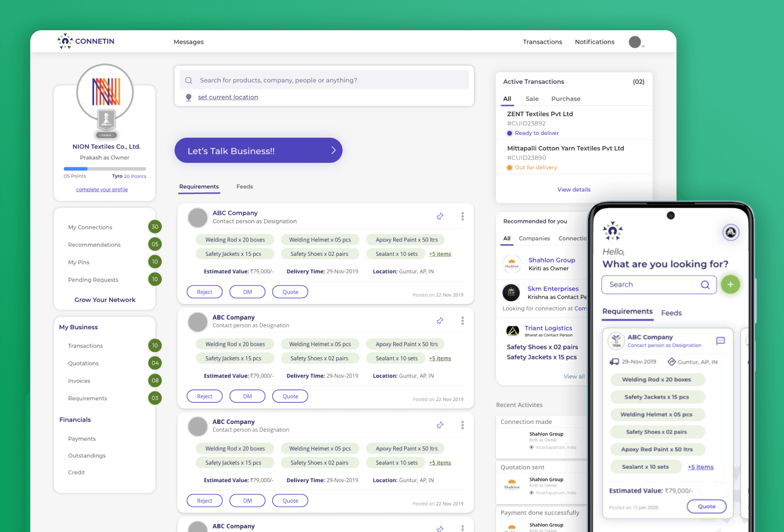Click the location pin icon under search
784x532 pixels.
click(x=189, y=97)
